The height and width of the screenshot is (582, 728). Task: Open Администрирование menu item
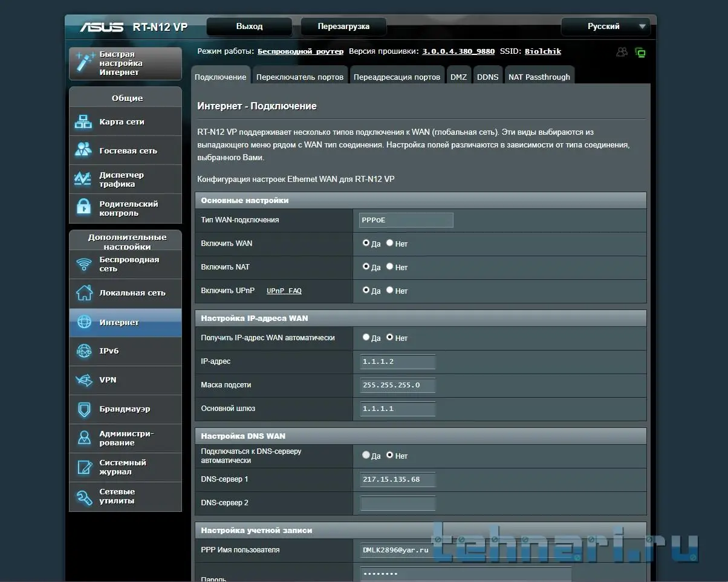coord(125,438)
